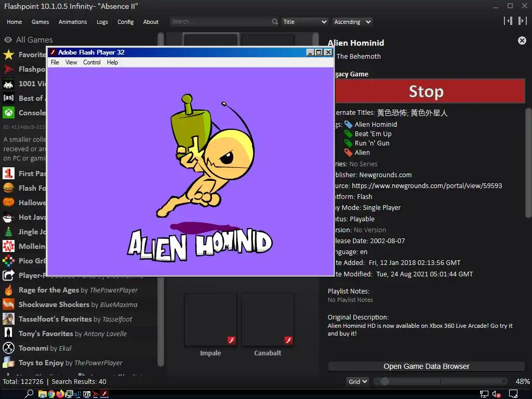Click the details panel vertical scrollbar

coord(528,163)
